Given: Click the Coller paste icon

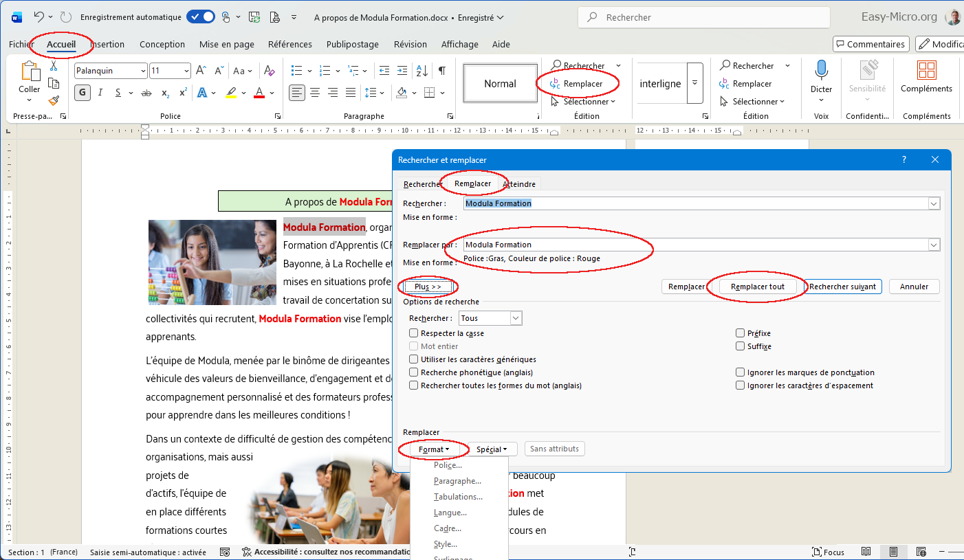Looking at the screenshot, I should pos(30,71).
